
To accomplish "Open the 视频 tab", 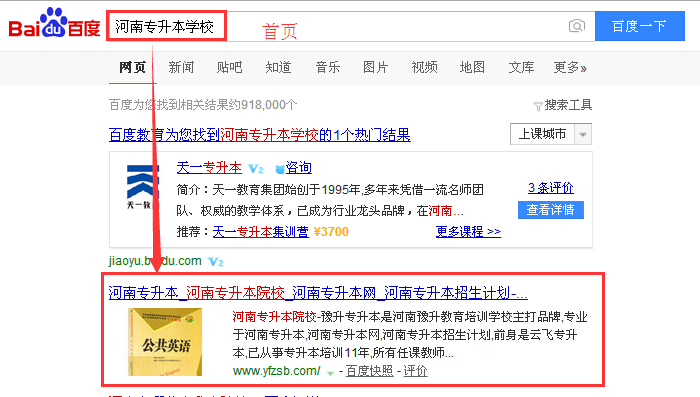I will pyautogui.click(x=424, y=67).
